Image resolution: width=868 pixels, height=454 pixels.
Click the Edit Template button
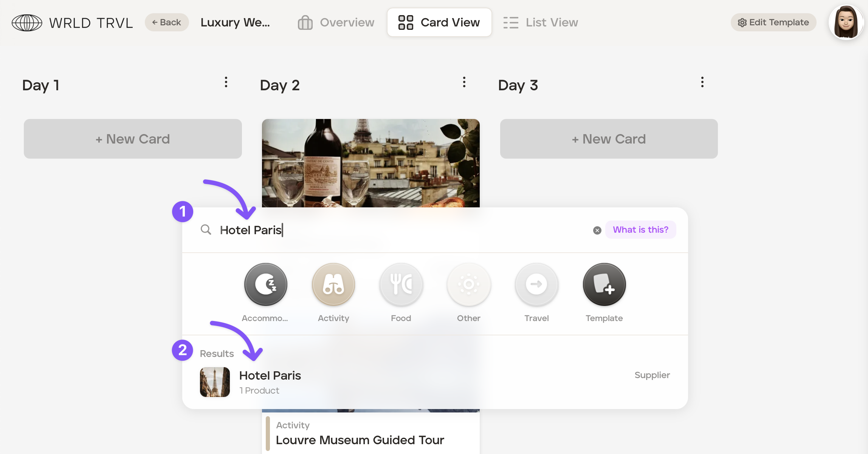(x=773, y=23)
